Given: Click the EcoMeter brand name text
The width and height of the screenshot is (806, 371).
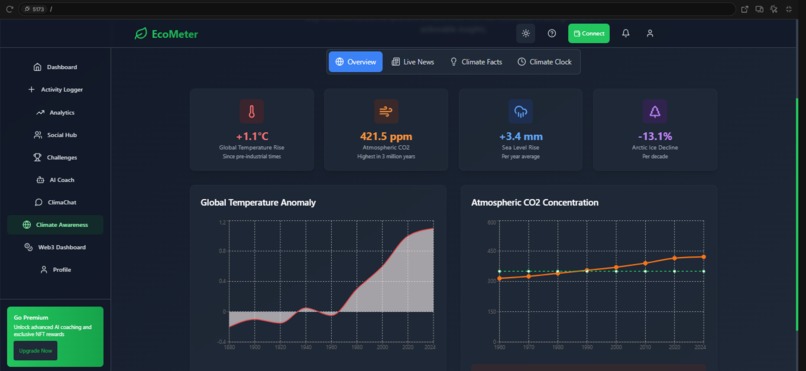Looking at the screenshot, I should [x=175, y=34].
